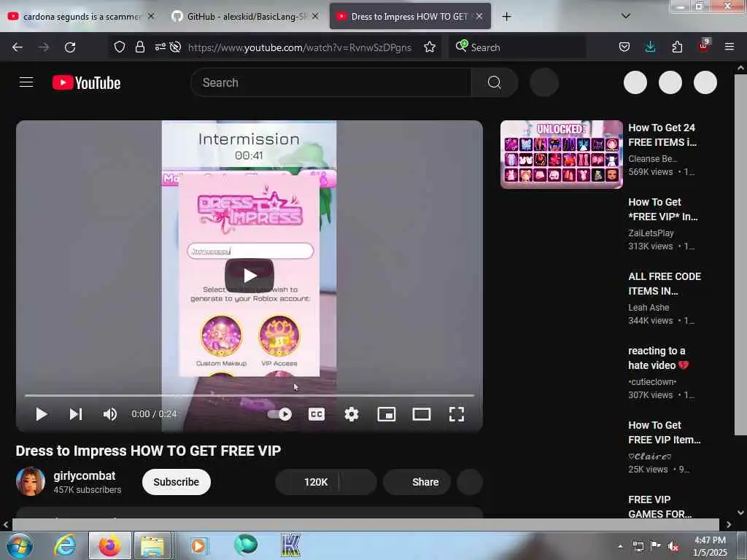Seek on the video progress bar
The image size is (747, 560).
coord(249,395)
